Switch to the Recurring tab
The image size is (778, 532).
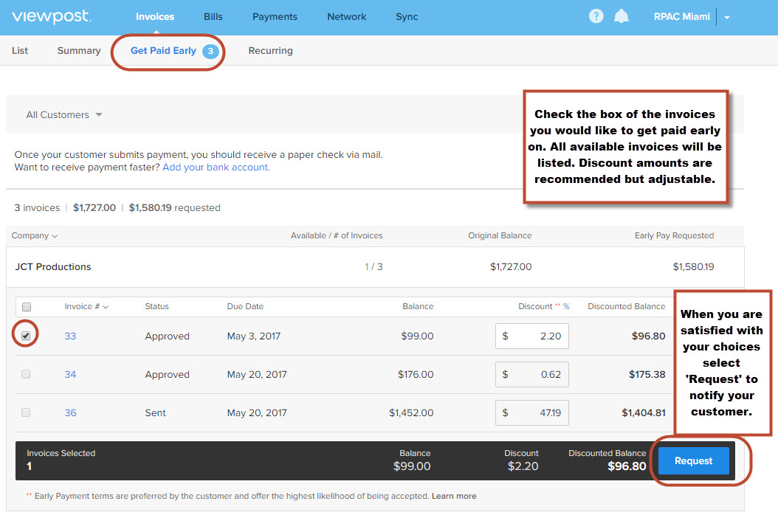270,51
